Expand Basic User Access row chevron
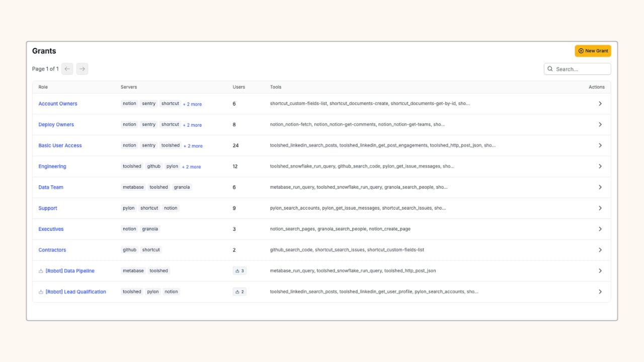The image size is (644, 362). tap(600, 145)
